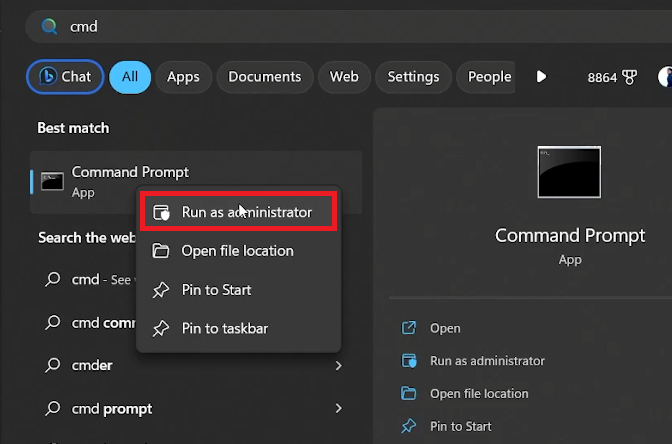Viewport: 672px width, 444px height.
Task: Open the user profile avatar
Action: [665, 77]
